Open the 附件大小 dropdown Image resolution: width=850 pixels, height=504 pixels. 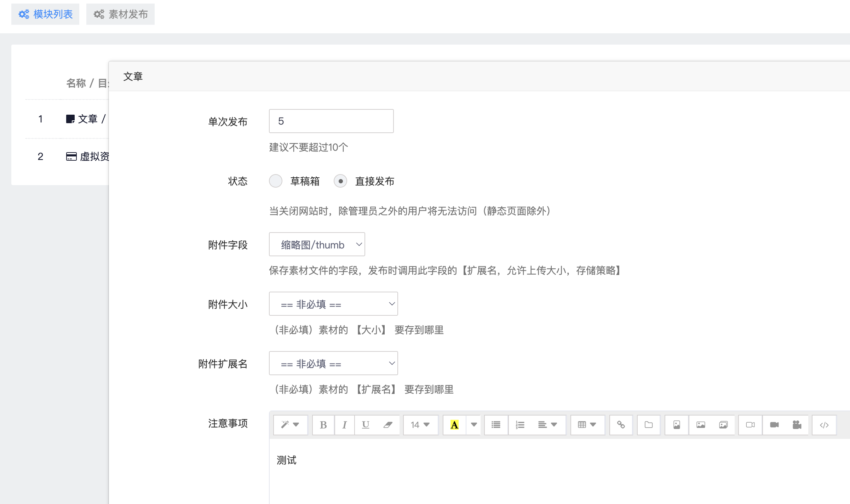point(333,304)
